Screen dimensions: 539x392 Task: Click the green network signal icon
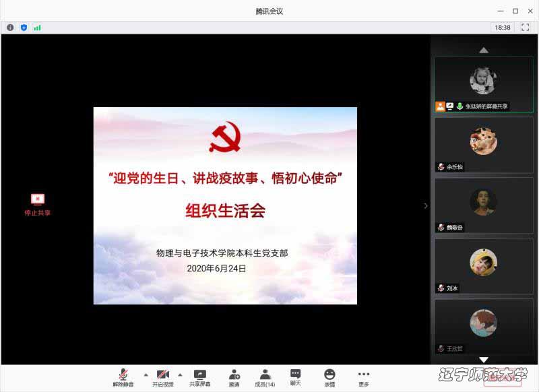coord(37,28)
